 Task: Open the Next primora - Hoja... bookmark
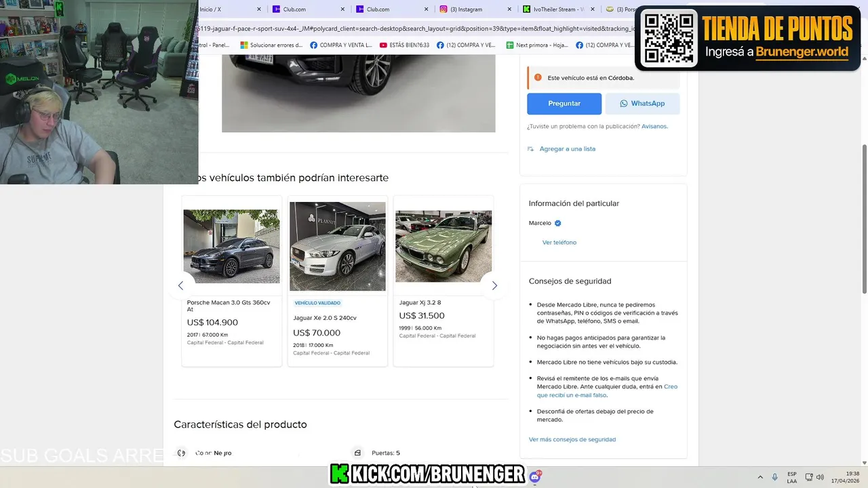(x=537, y=45)
